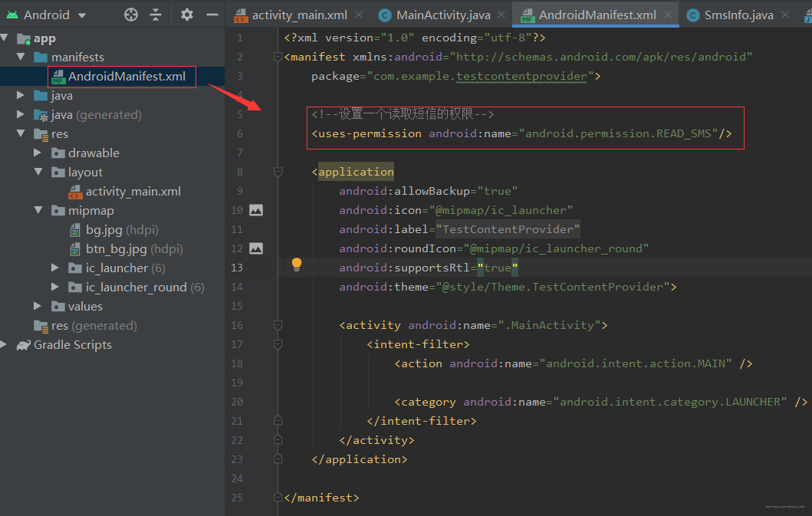
Task: Expand the values folder
Action: point(38,306)
